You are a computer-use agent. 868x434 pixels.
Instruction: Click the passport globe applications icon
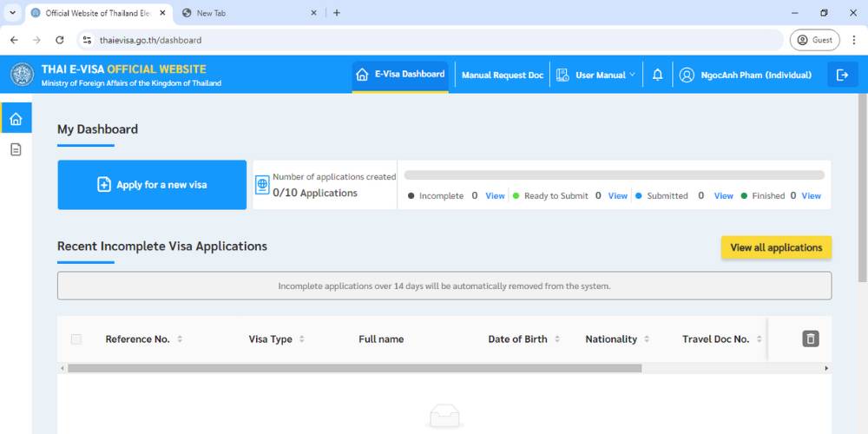click(262, 185)
